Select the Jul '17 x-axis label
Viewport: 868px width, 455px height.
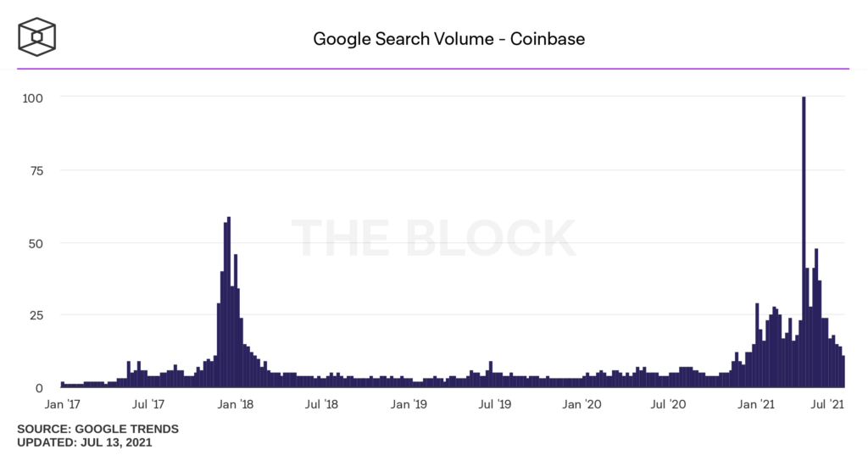click(x=147, y=406)
